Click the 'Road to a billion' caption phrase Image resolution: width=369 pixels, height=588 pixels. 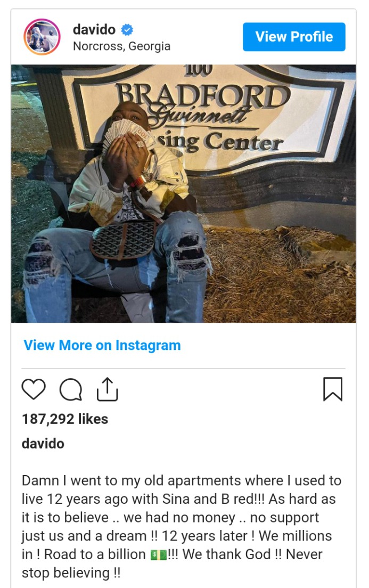(x=95, y=554)
